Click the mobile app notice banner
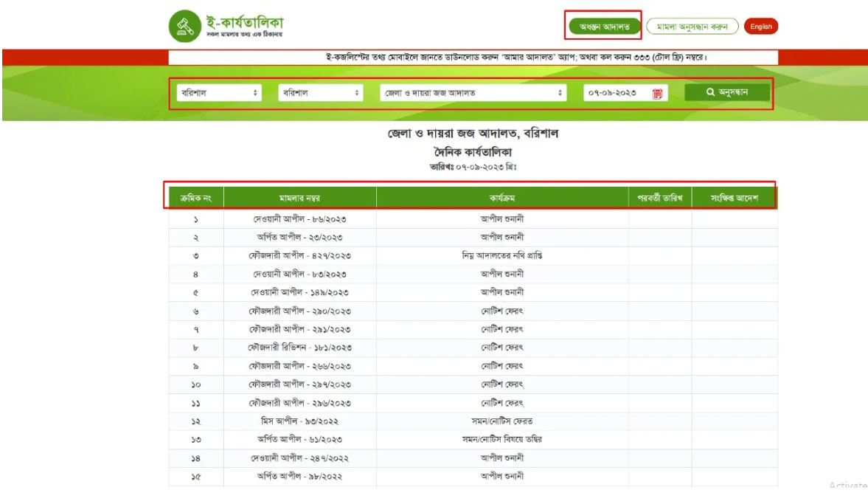The width and height of the screenshot is (868, 504). (473, 57)
